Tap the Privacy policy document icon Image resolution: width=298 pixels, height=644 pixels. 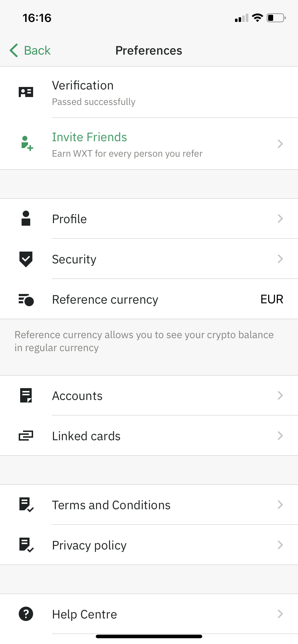(x=26, y=545)
